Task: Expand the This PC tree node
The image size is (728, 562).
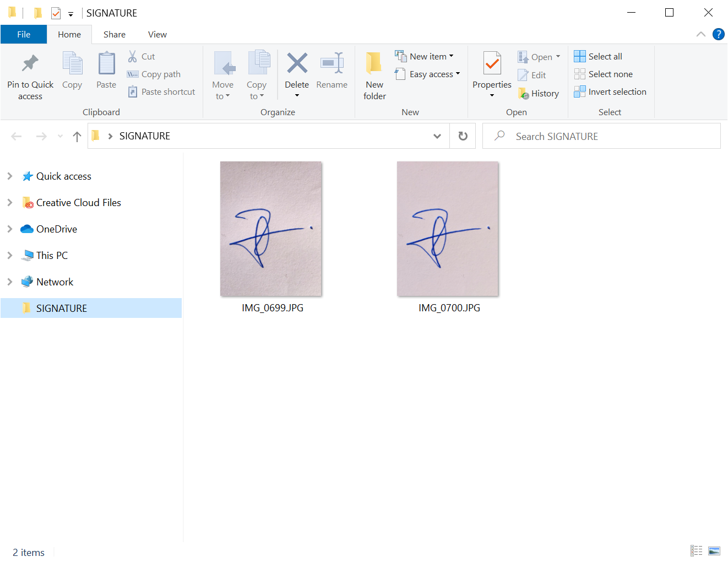Action: (x=10, y=256)
